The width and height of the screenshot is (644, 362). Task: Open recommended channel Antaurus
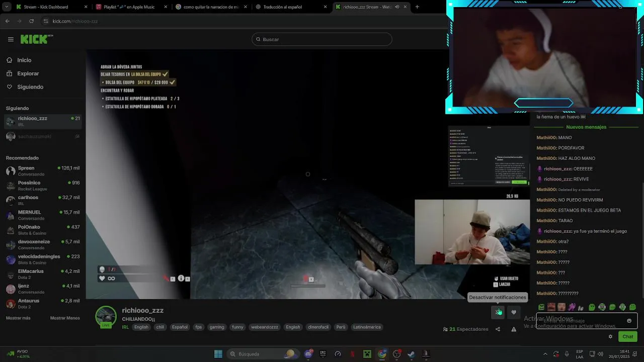pyautogui.click(x=43, y=303)
